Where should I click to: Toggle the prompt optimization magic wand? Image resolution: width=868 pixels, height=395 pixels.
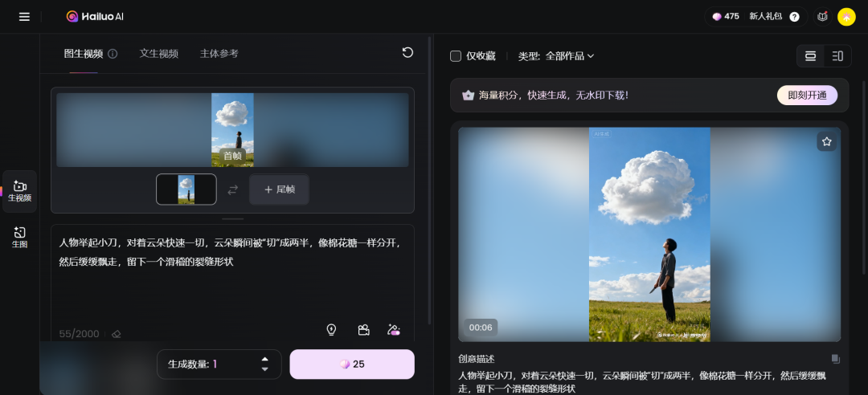394,330
